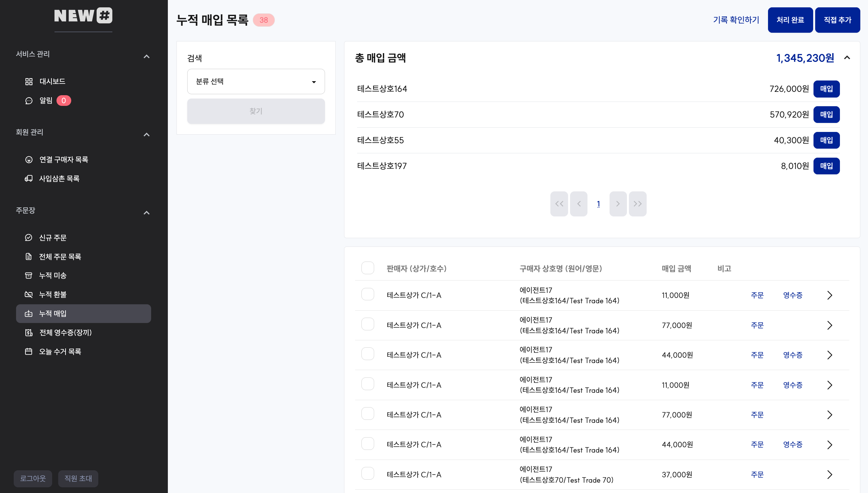Open 누적 미송 menu item

click(53, 276)
